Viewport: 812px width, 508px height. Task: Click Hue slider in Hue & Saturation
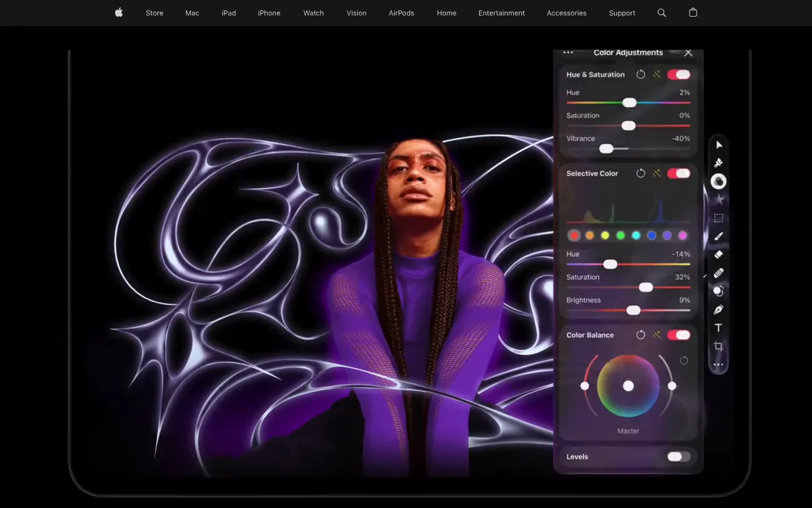coord(629,103)
